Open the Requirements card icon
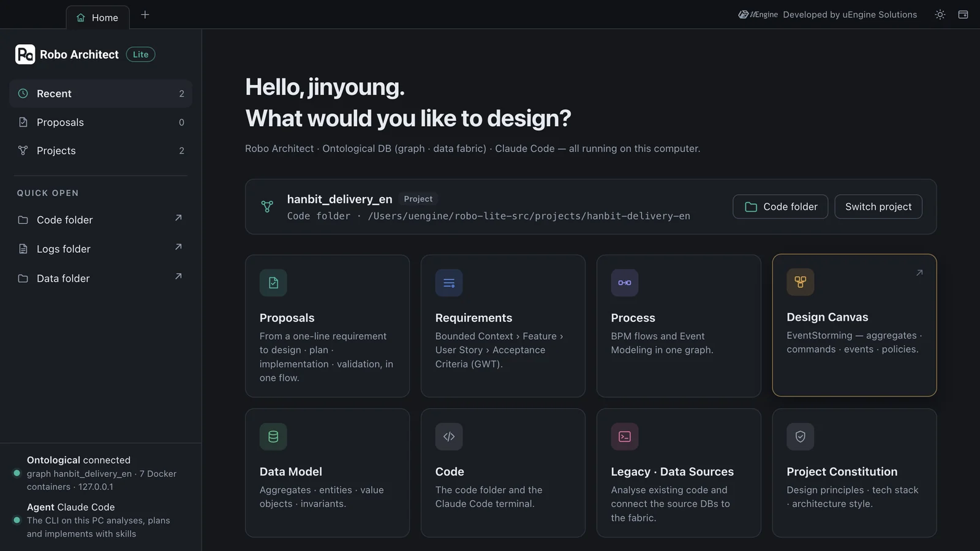 449,283
